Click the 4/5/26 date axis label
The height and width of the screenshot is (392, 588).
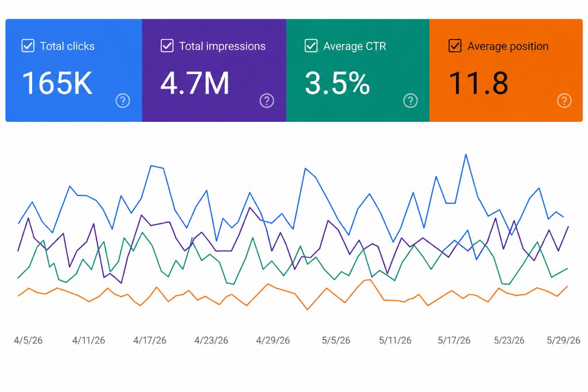pyautogui.click(x=28, y=341)
